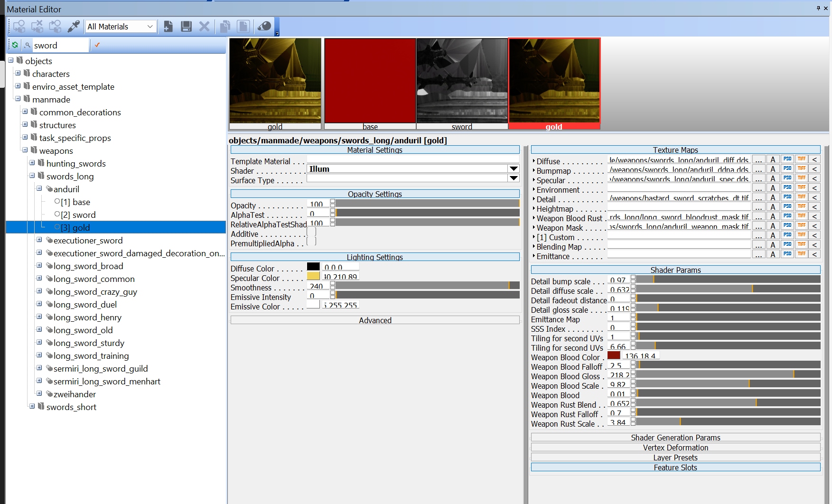Expand the Shader Generation Params section

675,438
